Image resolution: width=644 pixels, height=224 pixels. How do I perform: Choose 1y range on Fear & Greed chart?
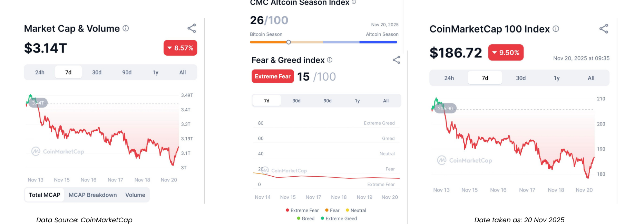tap(357, 101)
